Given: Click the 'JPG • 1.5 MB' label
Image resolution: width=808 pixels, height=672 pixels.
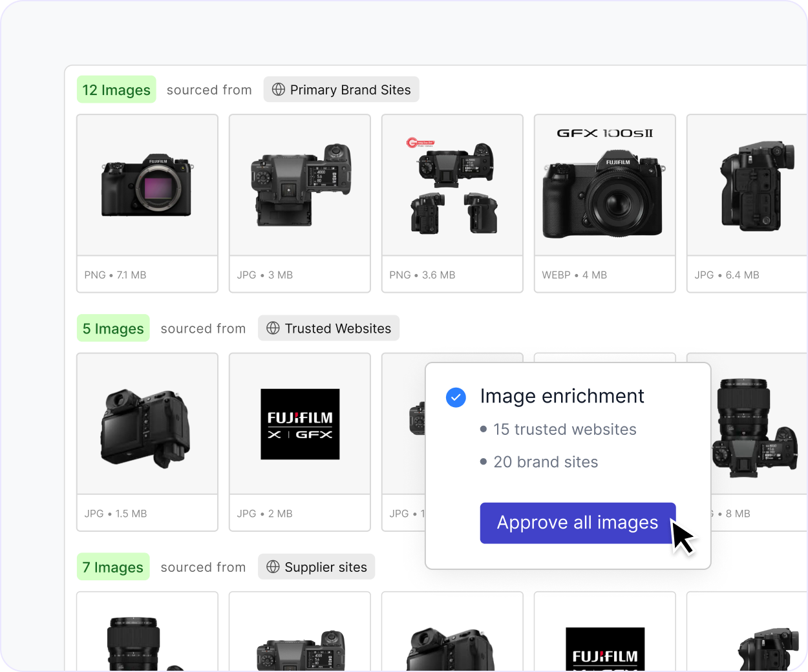Looking at the screenshot, I should click(x=116, y=514).
